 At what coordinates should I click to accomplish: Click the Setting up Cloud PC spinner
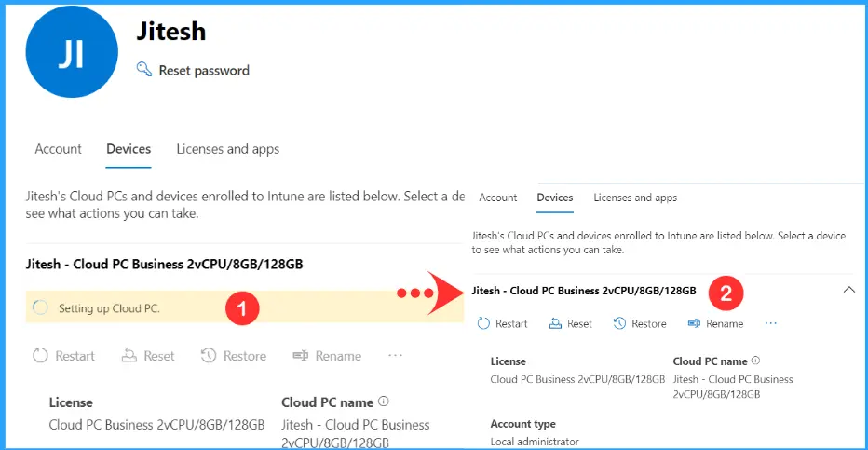tap(40, 307)
